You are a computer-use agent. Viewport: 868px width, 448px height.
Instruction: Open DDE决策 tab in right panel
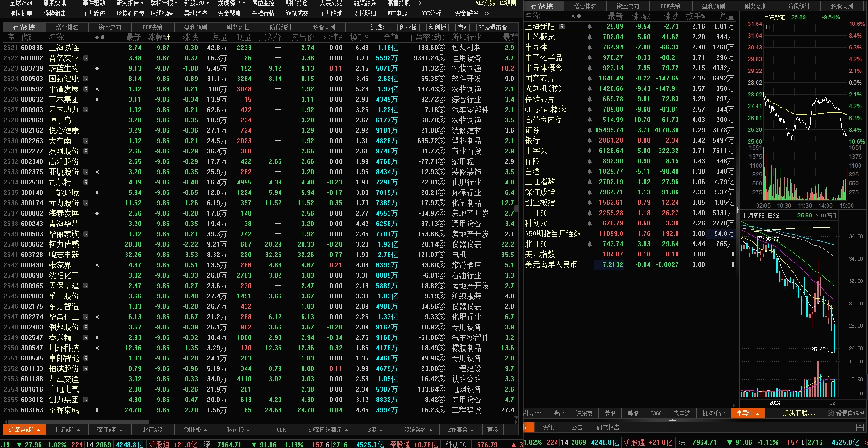[x=670, y=6]
